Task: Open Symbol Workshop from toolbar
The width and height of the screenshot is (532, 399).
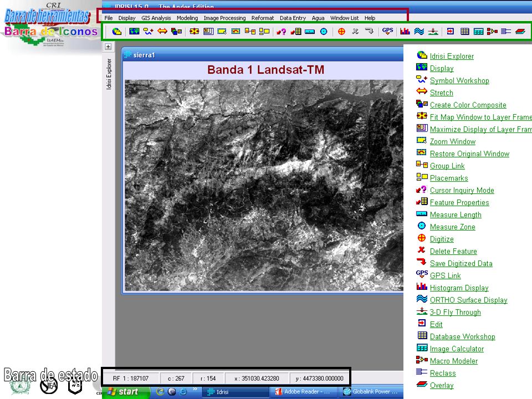Action: click(x=149, y=32)
